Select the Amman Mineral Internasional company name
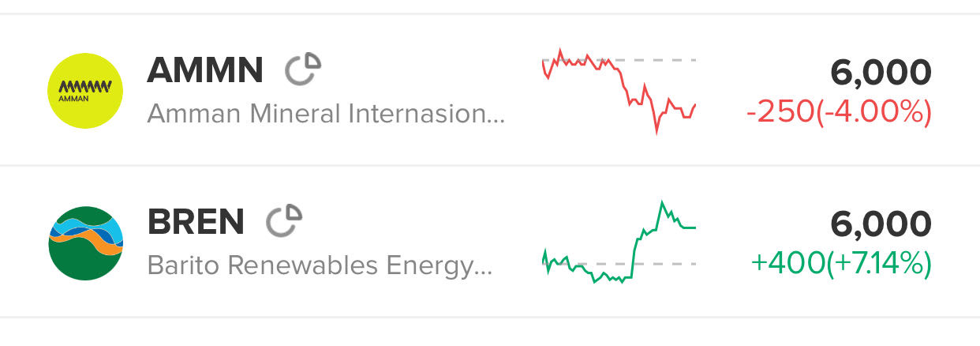980x346 pixels. [x=325, y=115]
